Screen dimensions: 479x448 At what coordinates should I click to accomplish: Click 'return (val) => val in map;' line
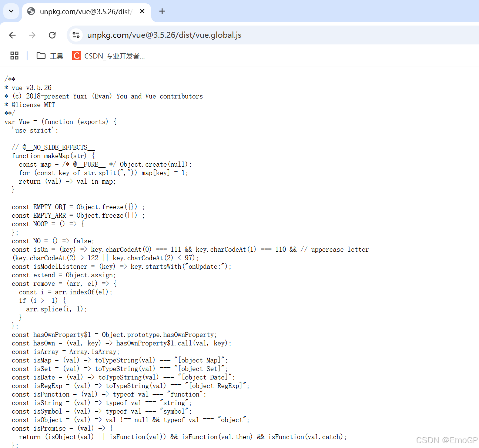(67, 181)
